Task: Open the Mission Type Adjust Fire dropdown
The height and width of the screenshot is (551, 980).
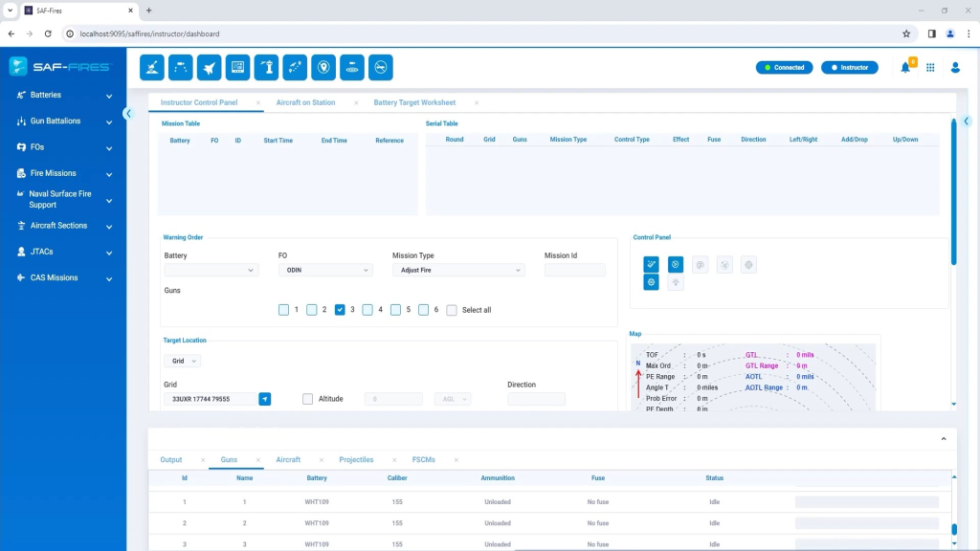Action: coord(458,271)
